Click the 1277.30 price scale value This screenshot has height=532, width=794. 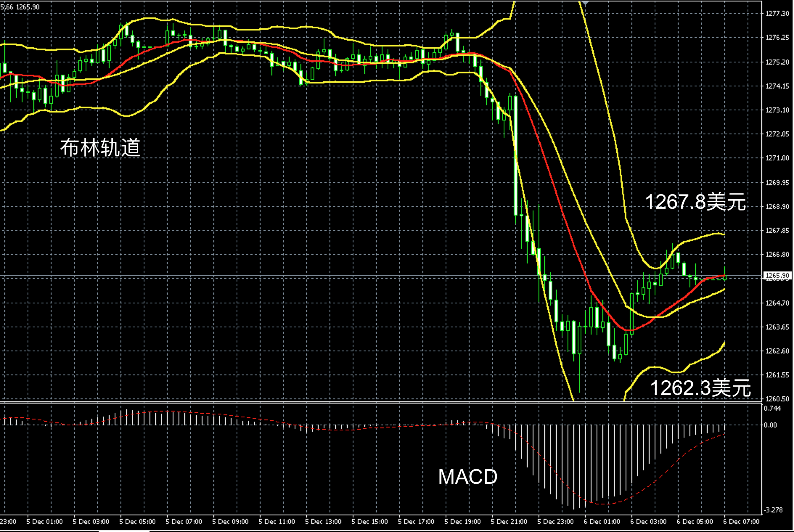click(x=777, y=14)
